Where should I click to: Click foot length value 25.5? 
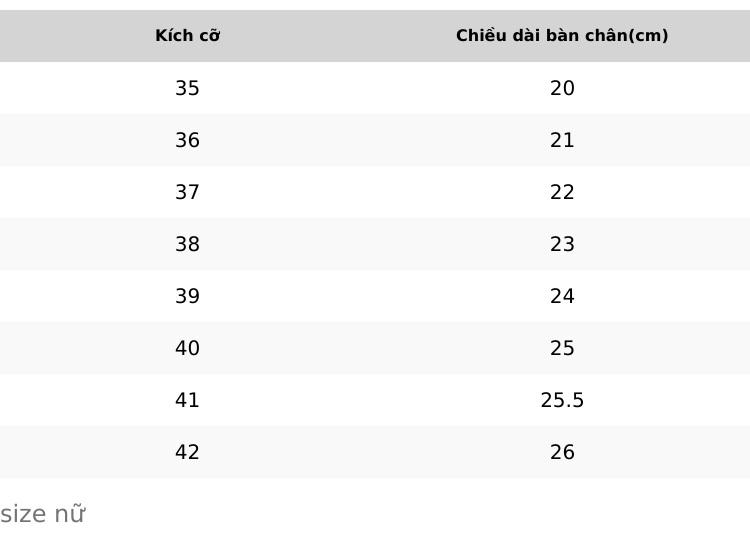pyautogui.click(x=562, y=400)
